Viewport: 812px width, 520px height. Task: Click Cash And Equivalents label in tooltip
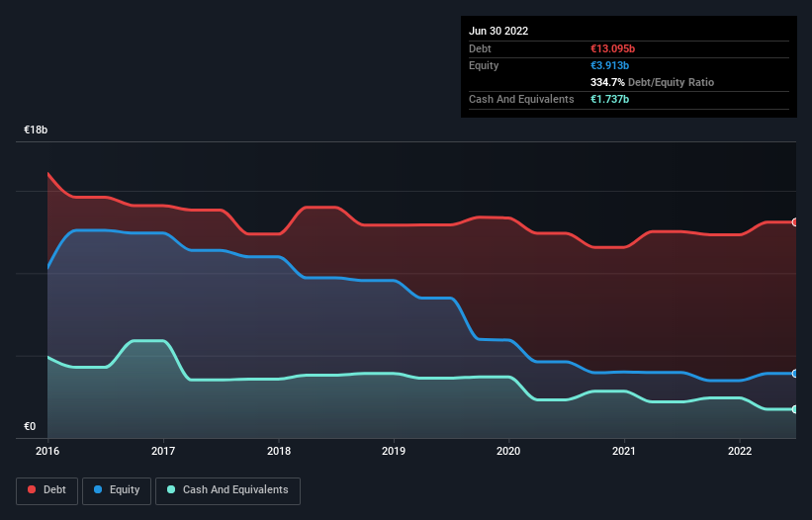click(521, 99)
